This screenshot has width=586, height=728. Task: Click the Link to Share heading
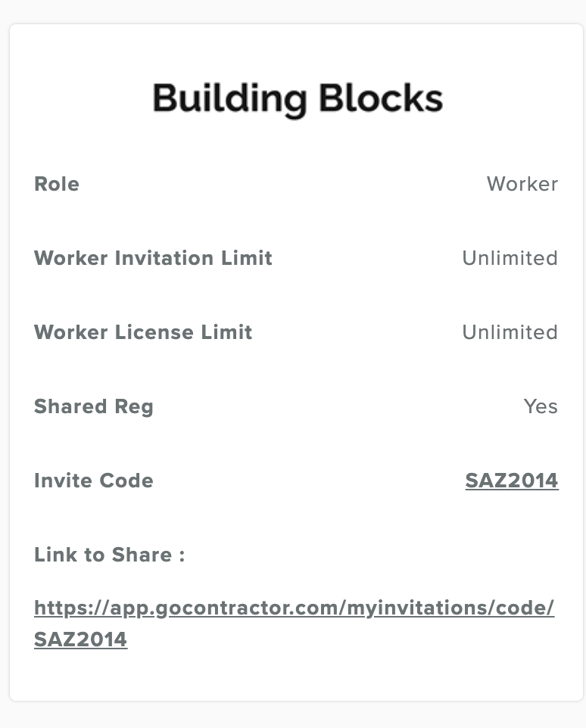[x=109, y=555]
